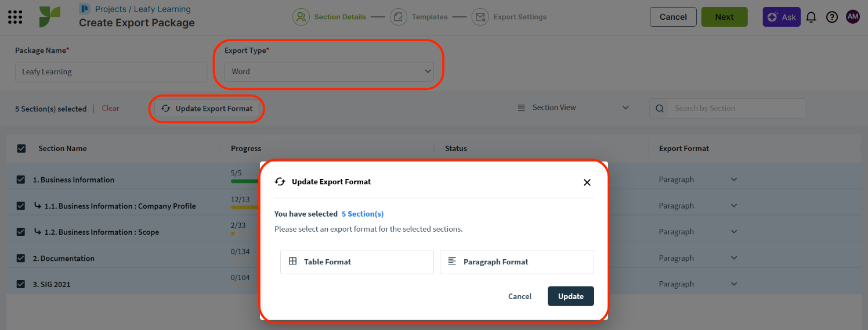Click the green leaf company logo
The image size is (868, 330).
pyautogui.click(x=50, y=17)
